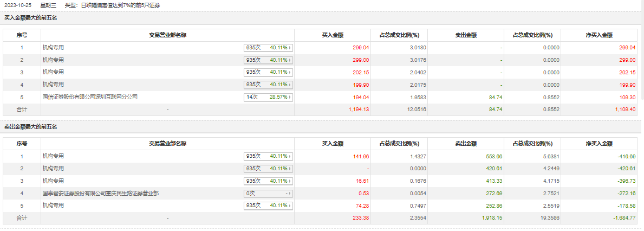644x231 pixels.
Task: Expand the 0次 stats box for 国泰君安
Action: pos(268,193)
